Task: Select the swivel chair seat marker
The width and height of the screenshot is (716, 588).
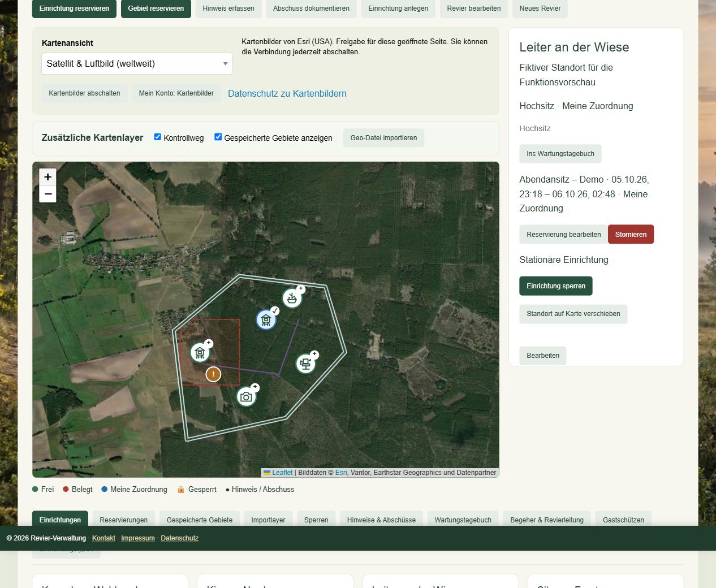Action: [x=306, y=364]
